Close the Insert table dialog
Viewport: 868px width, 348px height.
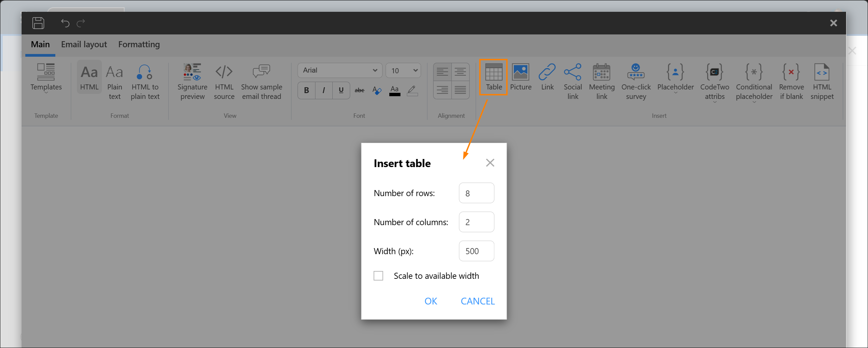(x=490, y=163)
